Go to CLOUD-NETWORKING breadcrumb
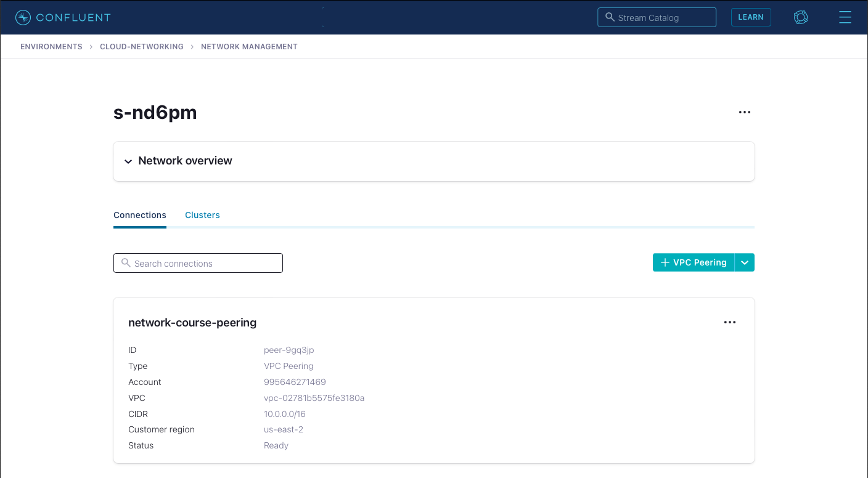Viewport: 868px width, 478px height. [x=142, y=47]
